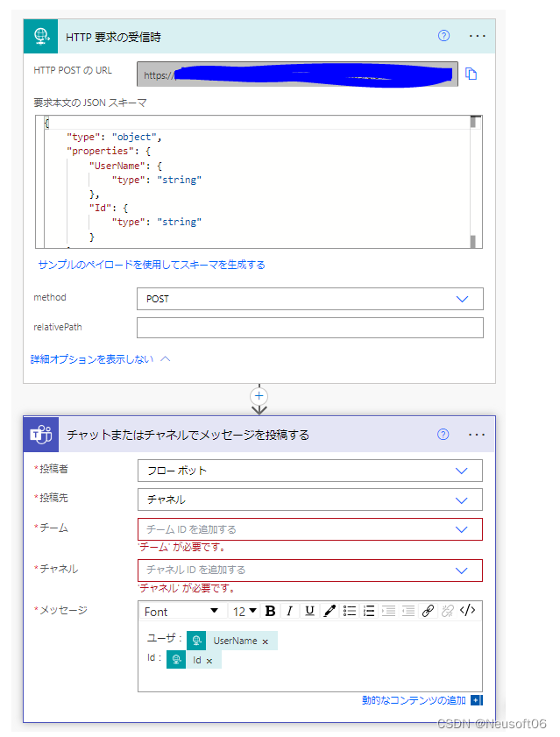Expand the チーム ID dropdown
The image size is (560, 737).
[310, 529]
